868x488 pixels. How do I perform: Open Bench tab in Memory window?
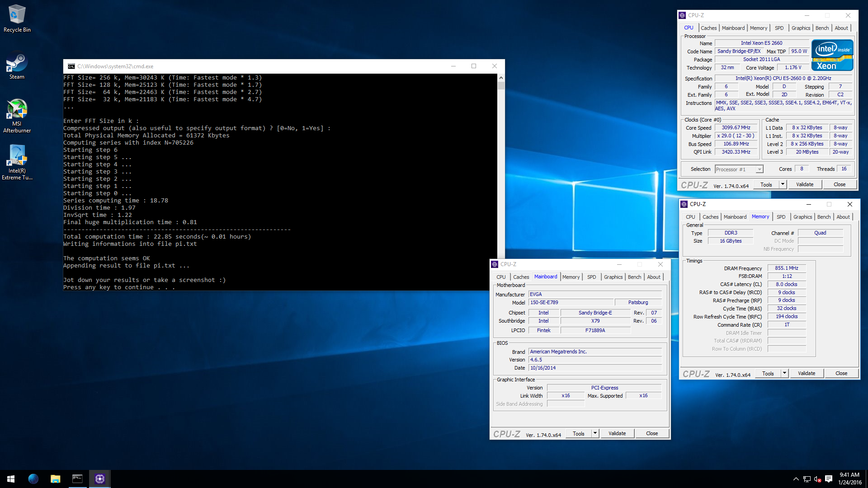(824, 217)
